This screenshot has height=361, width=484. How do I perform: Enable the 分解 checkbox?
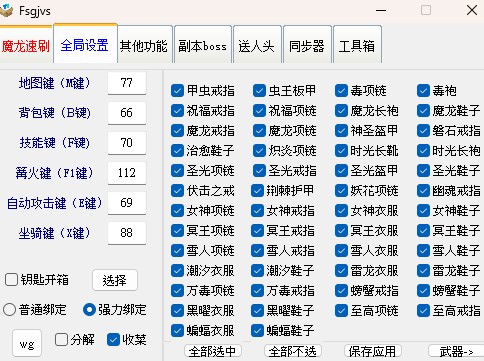click(x=61, y=340)
